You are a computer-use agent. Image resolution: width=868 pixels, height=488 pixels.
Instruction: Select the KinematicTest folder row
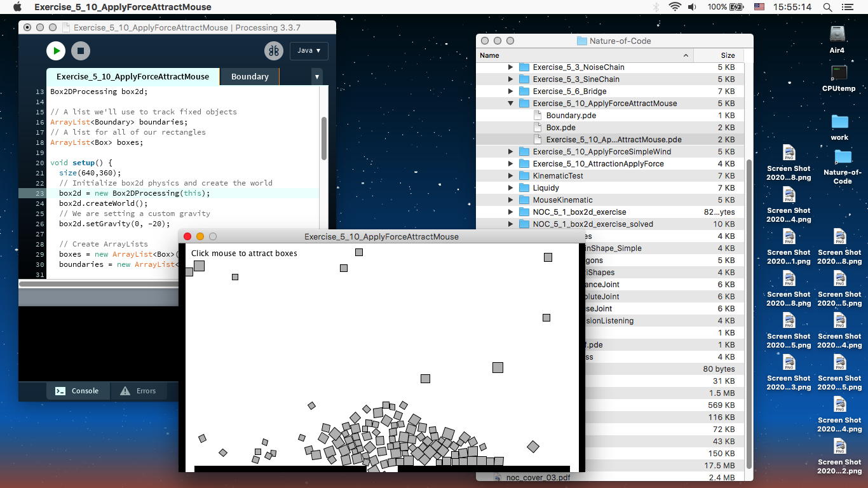point(609,176)
